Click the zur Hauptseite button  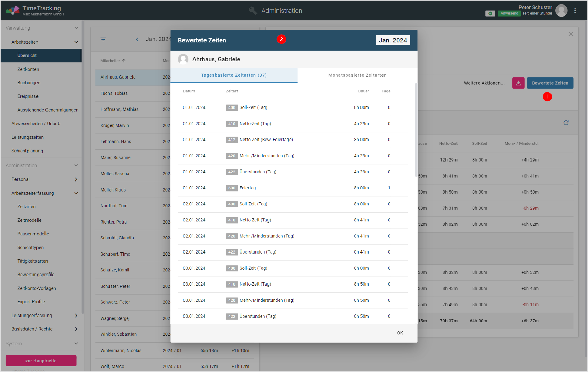[41, 361]
